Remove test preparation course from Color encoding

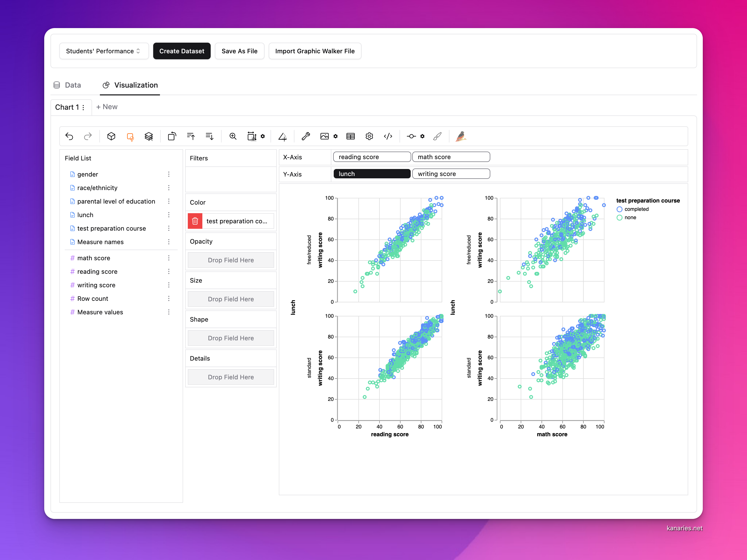(195, 221)
